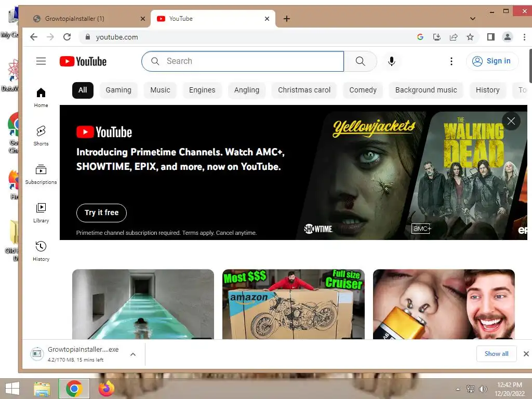The height and width of the screenshot is (399, 532).
Task: Reload the YouTube page
Action: point(67,37)
